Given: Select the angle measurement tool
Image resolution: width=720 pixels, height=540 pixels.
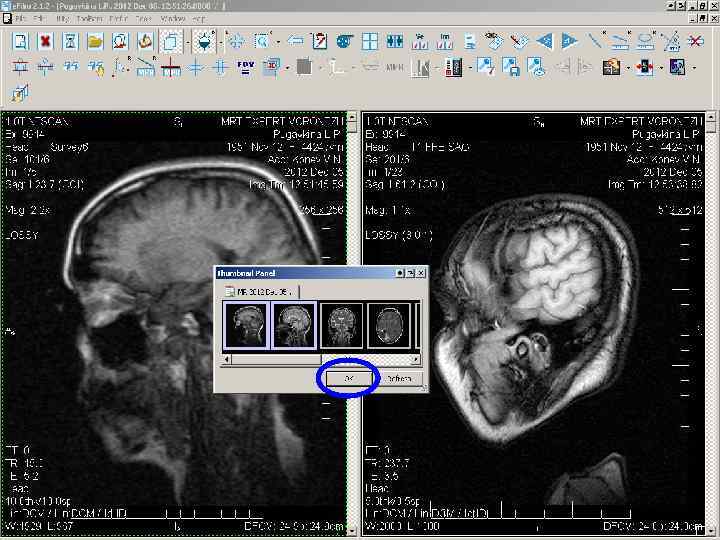Looking at the screenshot, I should (671, 41).
